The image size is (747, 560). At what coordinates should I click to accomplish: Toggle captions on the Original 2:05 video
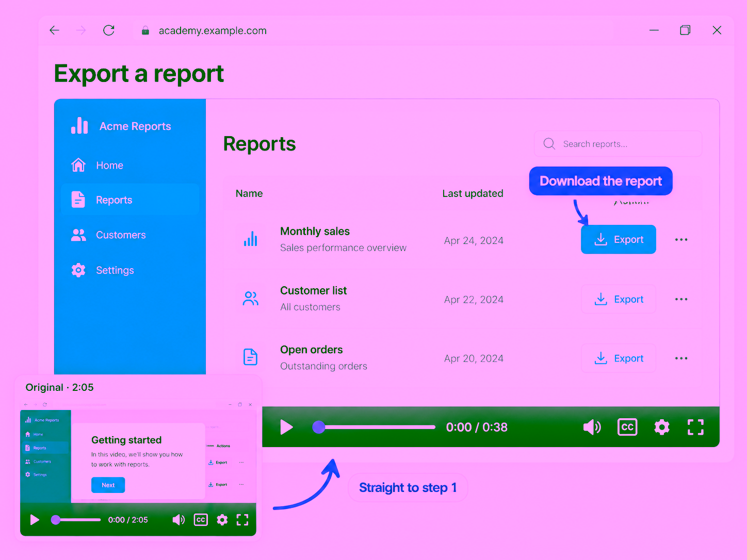click(x=201, y=520)
